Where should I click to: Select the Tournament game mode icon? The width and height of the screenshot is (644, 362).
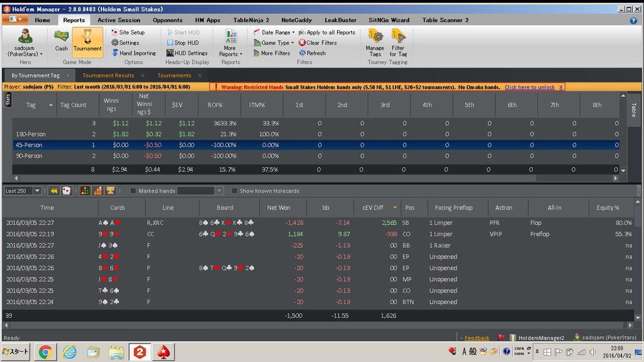tap(87, 41)
